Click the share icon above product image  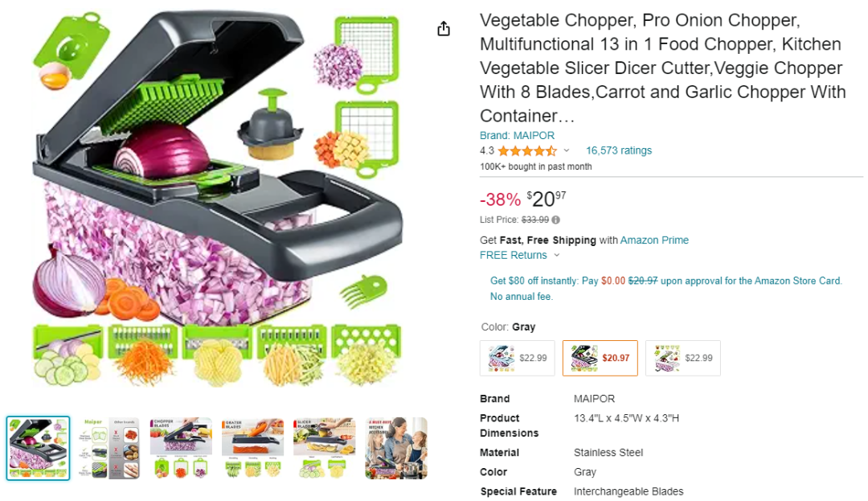444,29
